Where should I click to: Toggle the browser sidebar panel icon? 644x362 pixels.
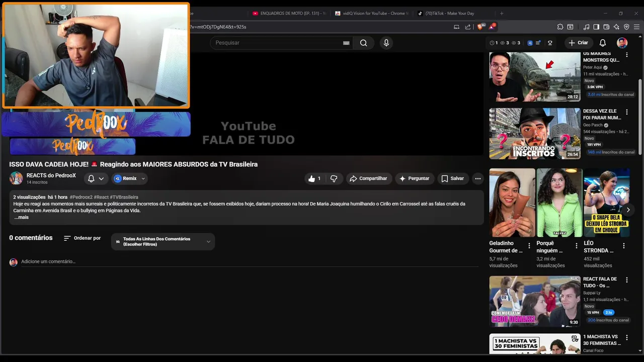coord(596,27)
